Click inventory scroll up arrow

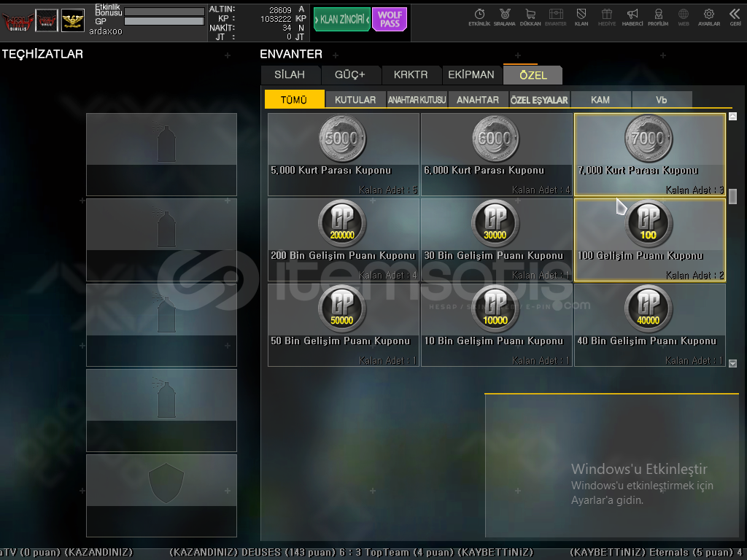732,116
